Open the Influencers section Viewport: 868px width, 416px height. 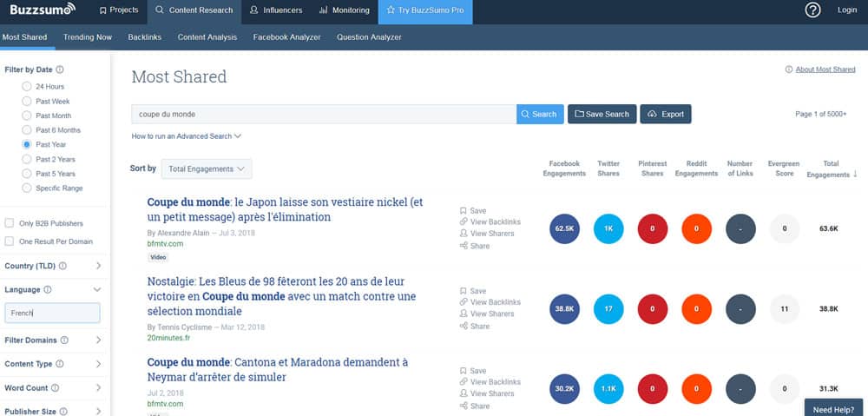click(x=276, y=10)
